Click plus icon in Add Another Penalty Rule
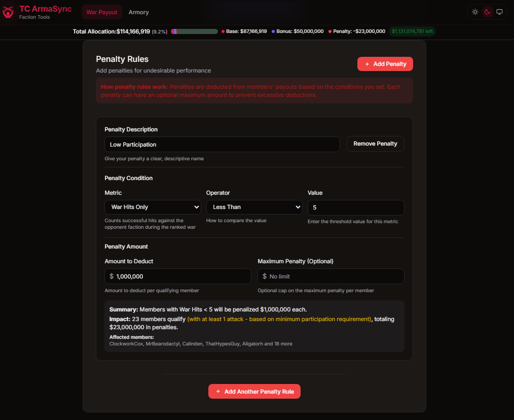The image size is (514, 420). click(218, 392)
